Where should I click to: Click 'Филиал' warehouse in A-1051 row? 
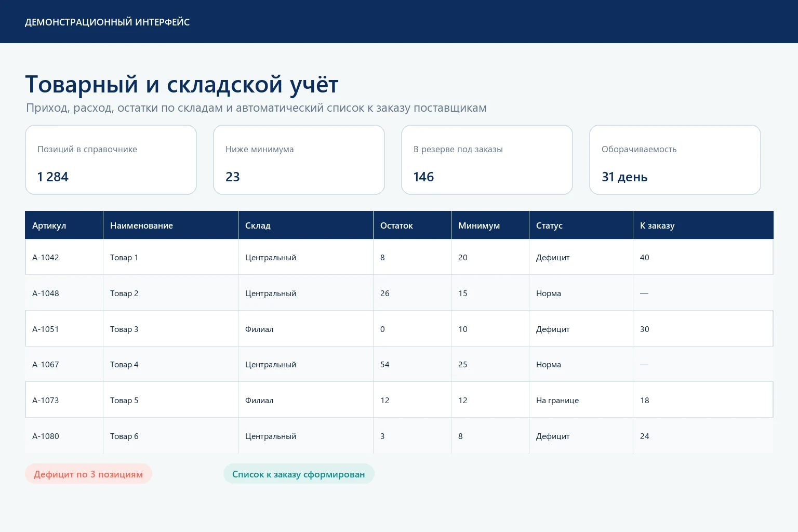(x=259, y=329)
